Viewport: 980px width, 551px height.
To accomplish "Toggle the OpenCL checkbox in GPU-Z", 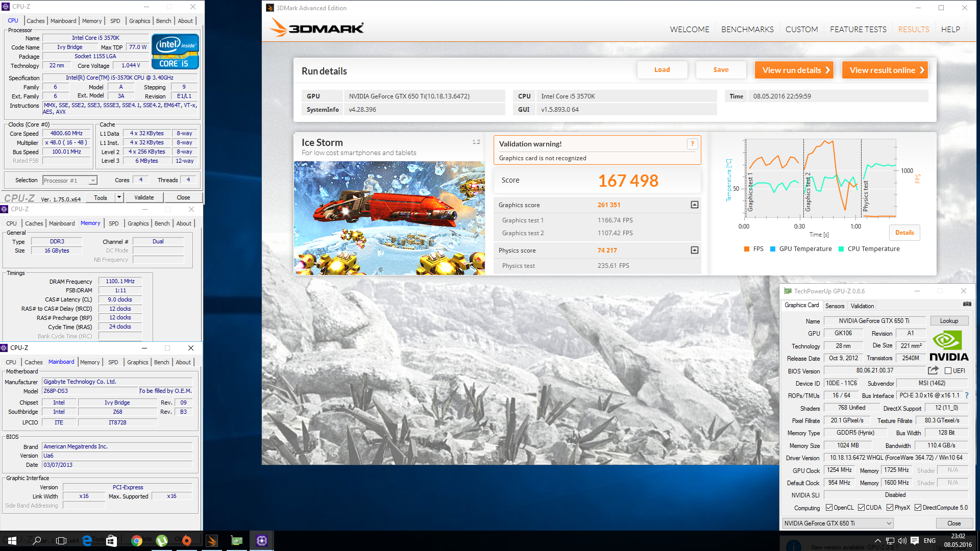I will (829, 508).
